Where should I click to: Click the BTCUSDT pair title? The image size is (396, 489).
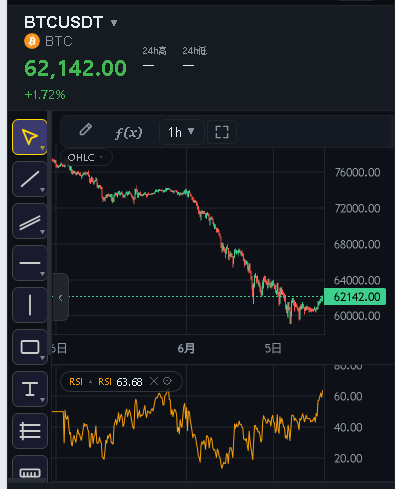click(63, 23)
